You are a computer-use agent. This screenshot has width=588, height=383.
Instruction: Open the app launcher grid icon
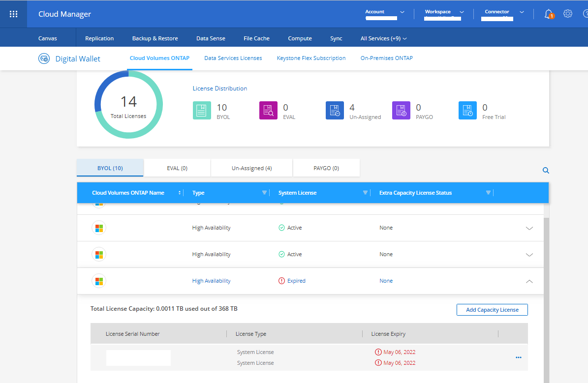tap(14, 14)
